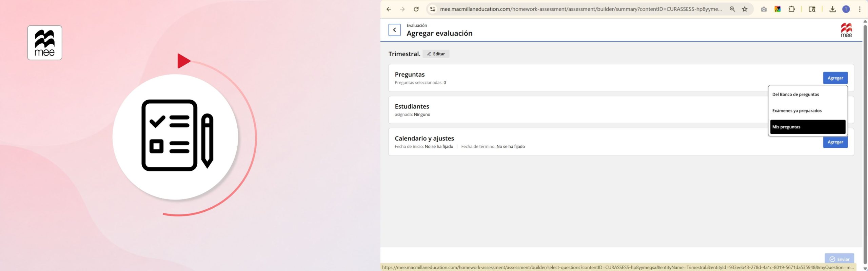The height and width of the screenshot is (271, 868).
Task: Open the Extensions puzzle-piece menu
Action: 792,9
